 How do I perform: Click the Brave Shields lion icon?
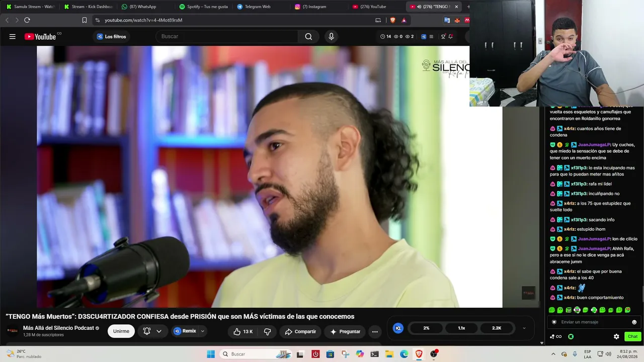pos(392,20)
